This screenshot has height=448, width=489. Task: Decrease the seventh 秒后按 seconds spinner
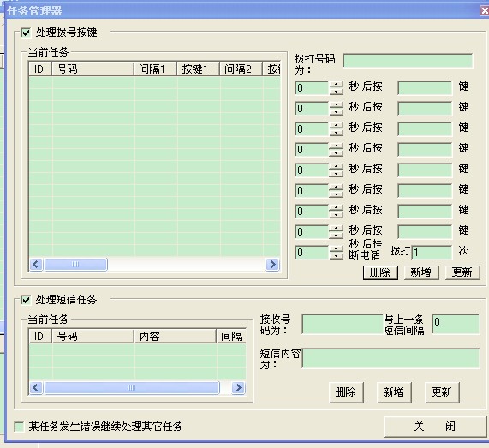[x=337, y=215]
